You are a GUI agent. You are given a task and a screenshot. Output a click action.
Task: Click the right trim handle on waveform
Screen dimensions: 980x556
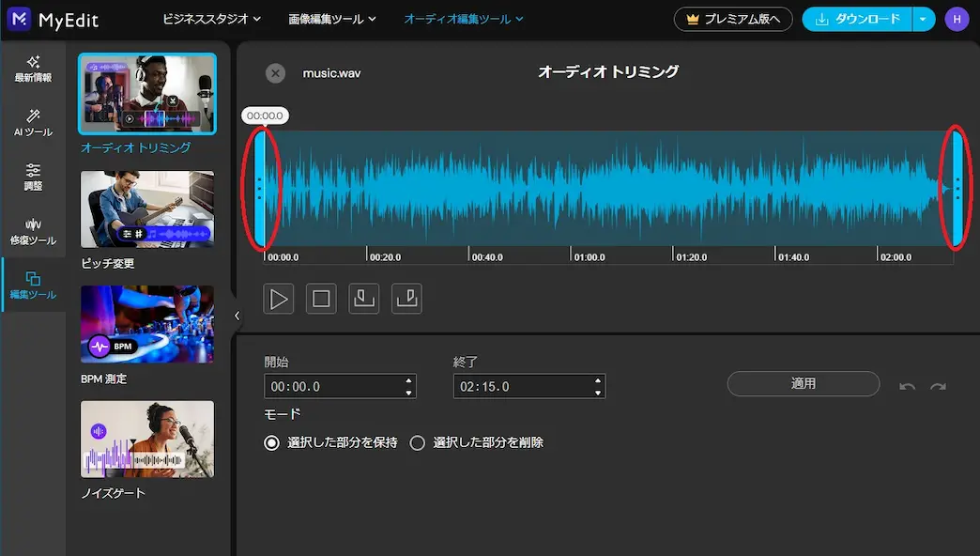tap(957, 189)
